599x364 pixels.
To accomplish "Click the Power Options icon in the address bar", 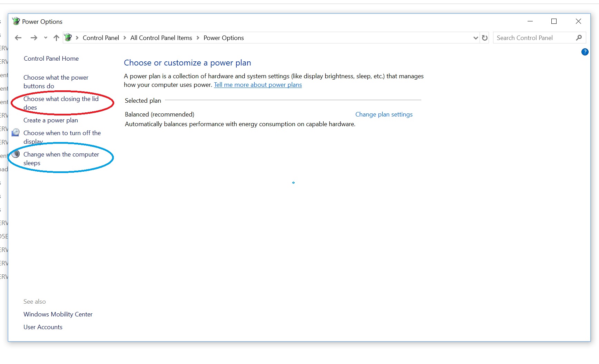I will tap(69, 38).
